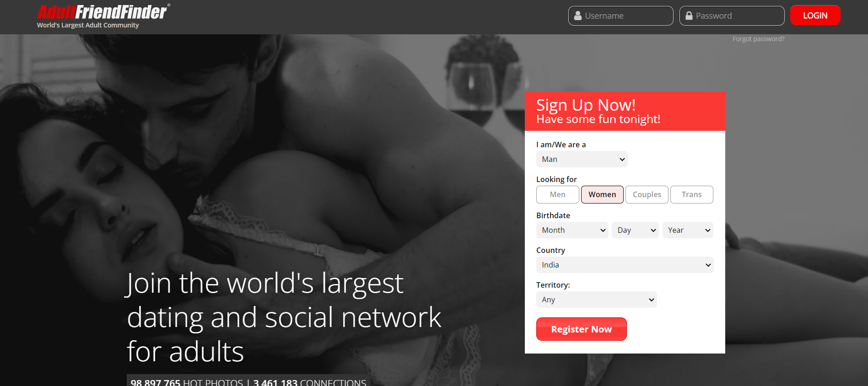Viewport: 868px width, 386px height.
Task: Click the World's Largest Adult Community tagline
Action: point(88,25)
